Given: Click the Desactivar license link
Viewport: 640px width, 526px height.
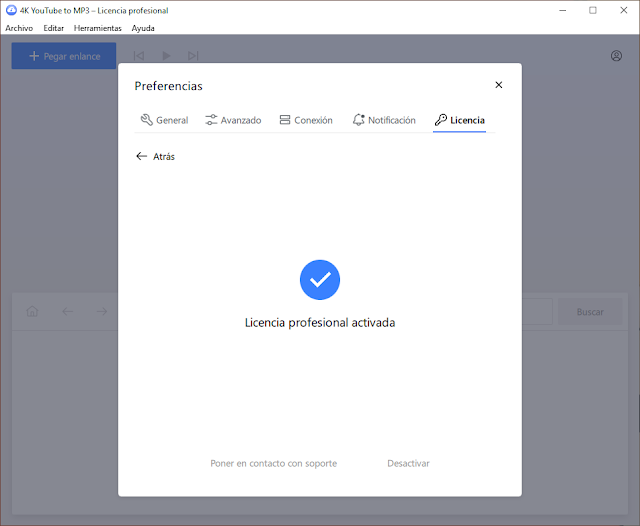Looking at the screenshot, I should click(x=408, y=463).
